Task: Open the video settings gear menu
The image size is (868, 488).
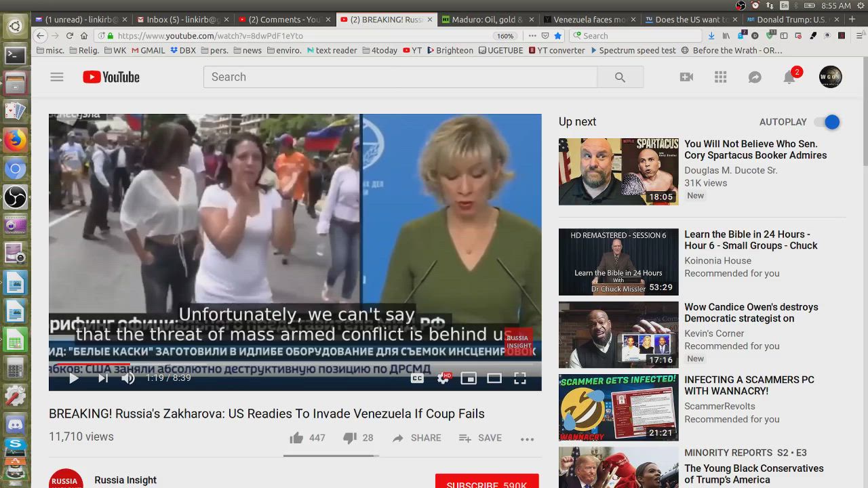Action: click(443, 378)
